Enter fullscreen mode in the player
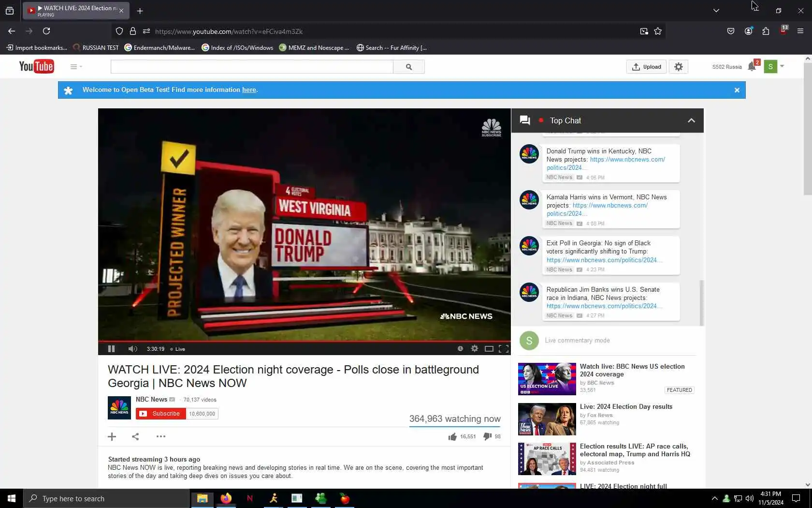 click(504, 348)
